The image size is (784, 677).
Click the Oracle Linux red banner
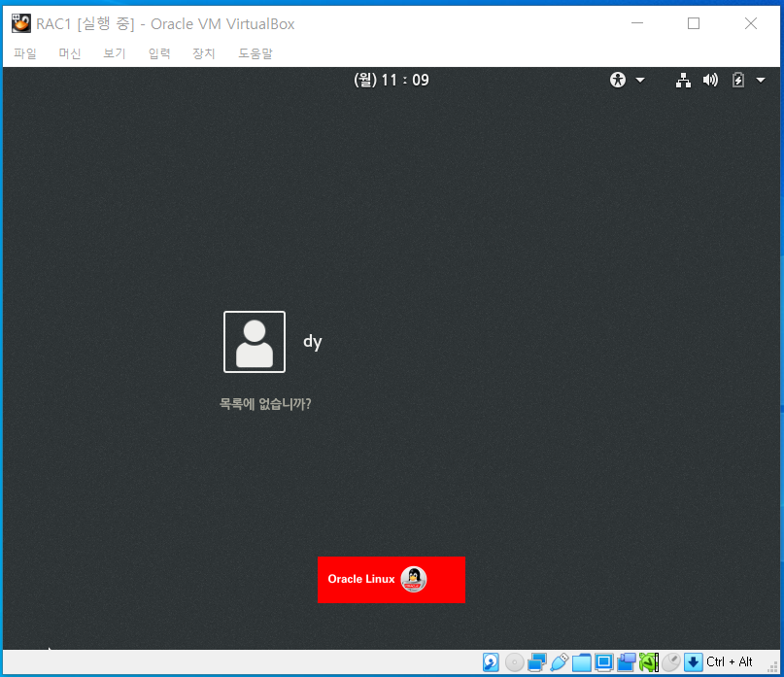tap(392, 580)
